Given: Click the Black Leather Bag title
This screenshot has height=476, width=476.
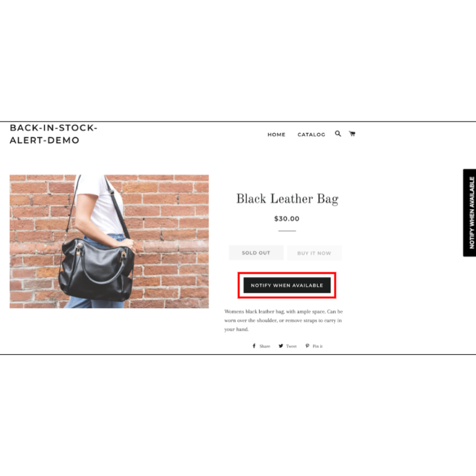Looking at the screenshot, I should point(287,199).
